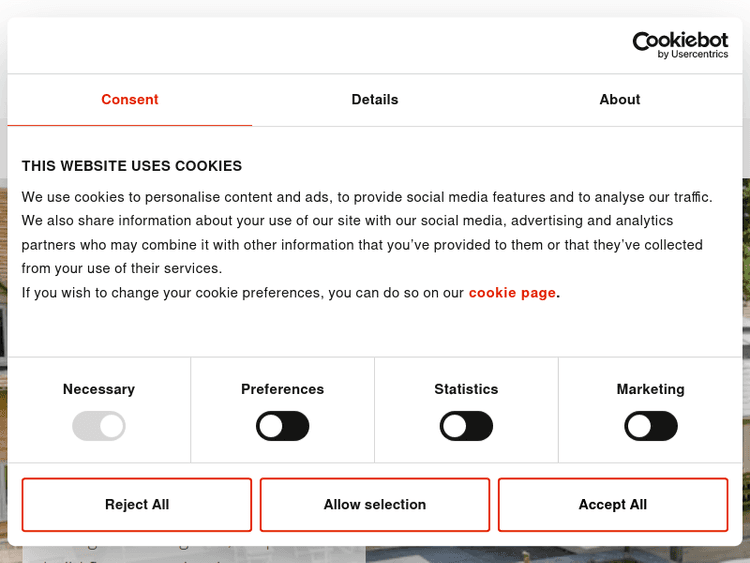The width and height of the screenshot is (750, 563).
Task: Switch to the Consent tab
Action: pyautogui.click(x=130, y=100)
